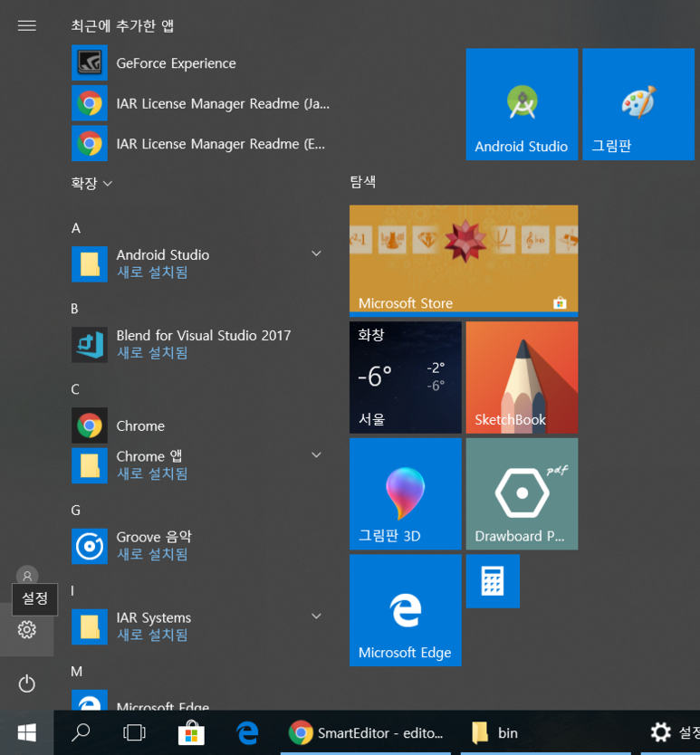The image size is (700, 755).
Task: Expand the Android Studio folder chevron
Action: 316,253
